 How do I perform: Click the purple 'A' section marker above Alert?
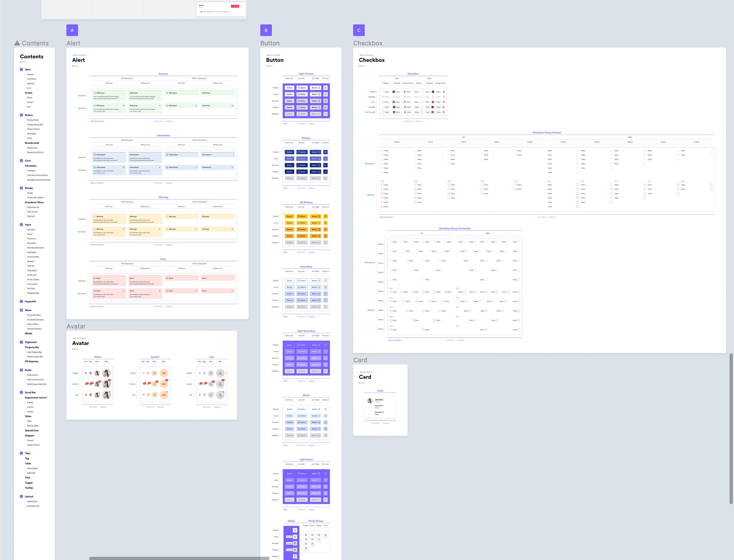[72, 30]
